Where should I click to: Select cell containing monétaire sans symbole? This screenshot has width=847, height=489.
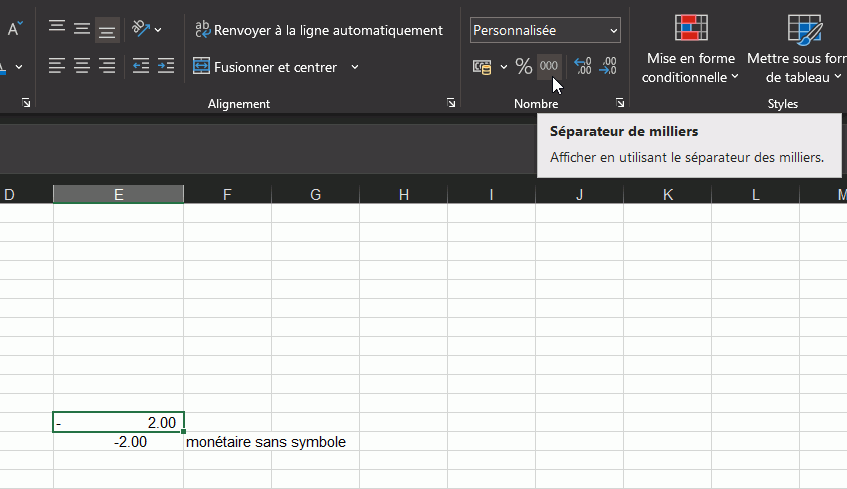pyautogui.click(x=227, y=441)
